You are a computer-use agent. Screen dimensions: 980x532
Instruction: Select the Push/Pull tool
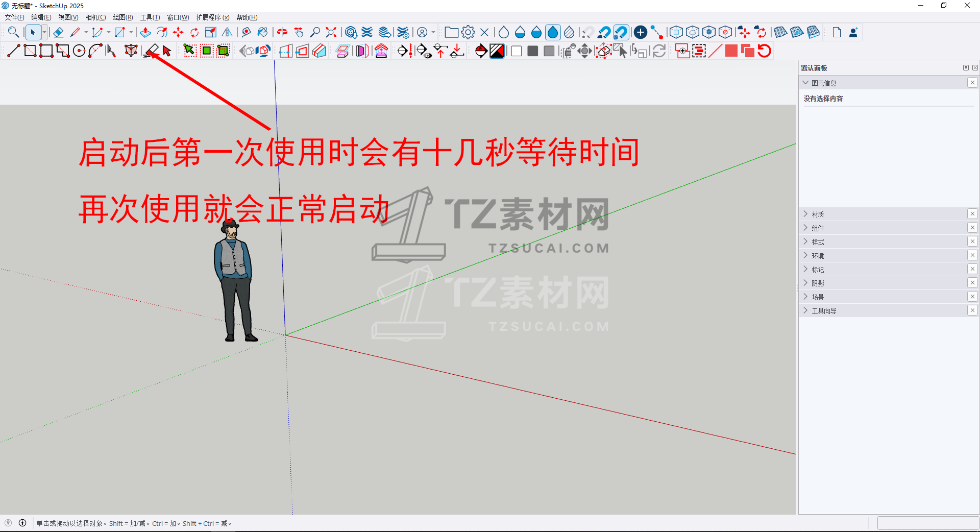(x=145, y=33)
